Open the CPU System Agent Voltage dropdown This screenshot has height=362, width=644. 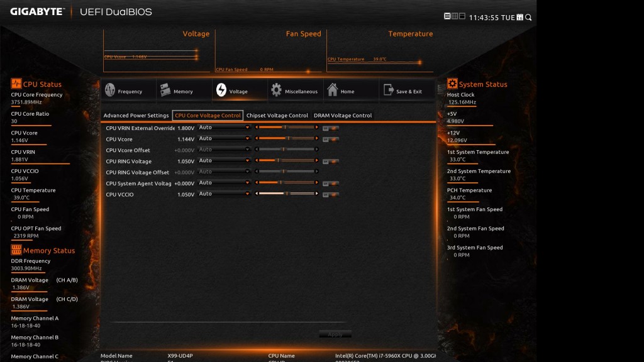pos(225,183)
